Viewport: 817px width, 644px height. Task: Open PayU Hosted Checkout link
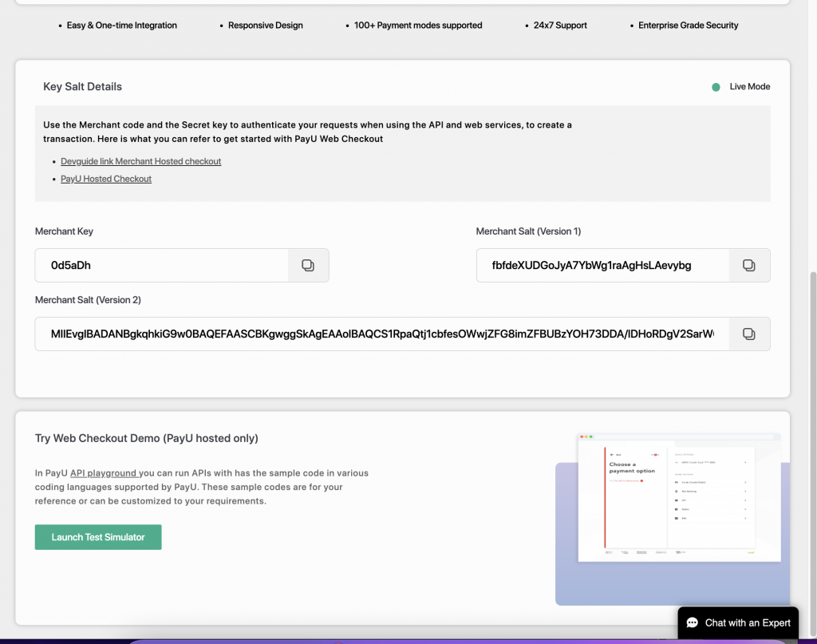(x=106, y=179)
